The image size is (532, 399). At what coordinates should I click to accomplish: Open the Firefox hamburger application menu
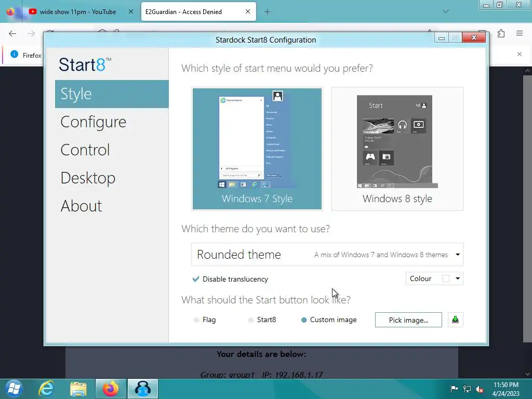pos(520,33)
